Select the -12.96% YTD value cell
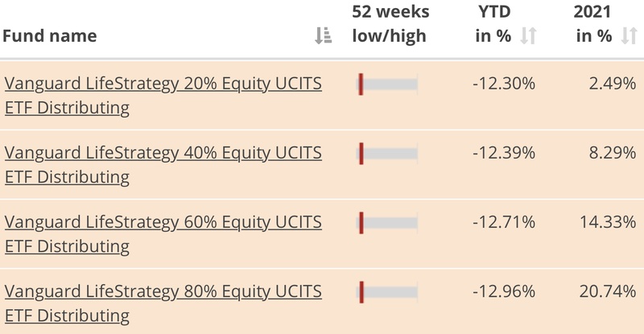 (503, 291)
